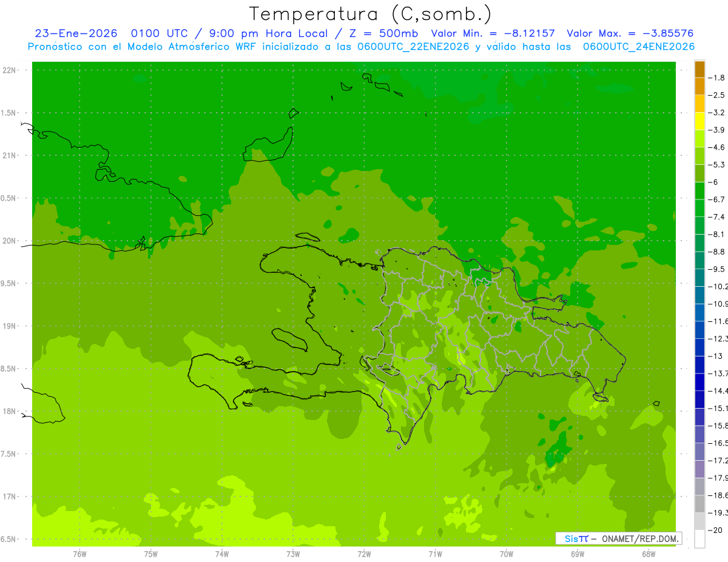
Task: Click the "70W" longitude label
Action: 507,554
